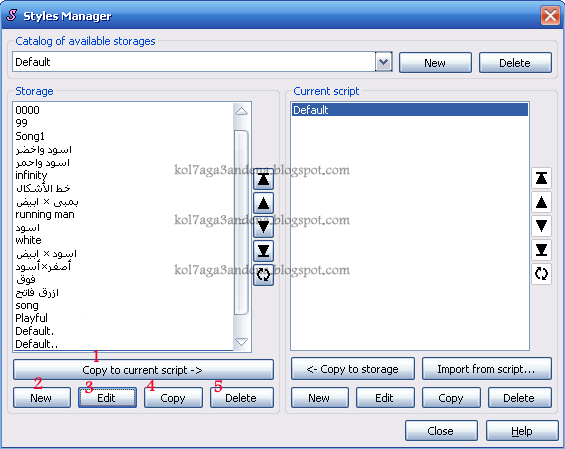Select style خط الأشكال in Storage
Image resolution: width=565 pixels, height=449 pixels.
tap(123, 188)
